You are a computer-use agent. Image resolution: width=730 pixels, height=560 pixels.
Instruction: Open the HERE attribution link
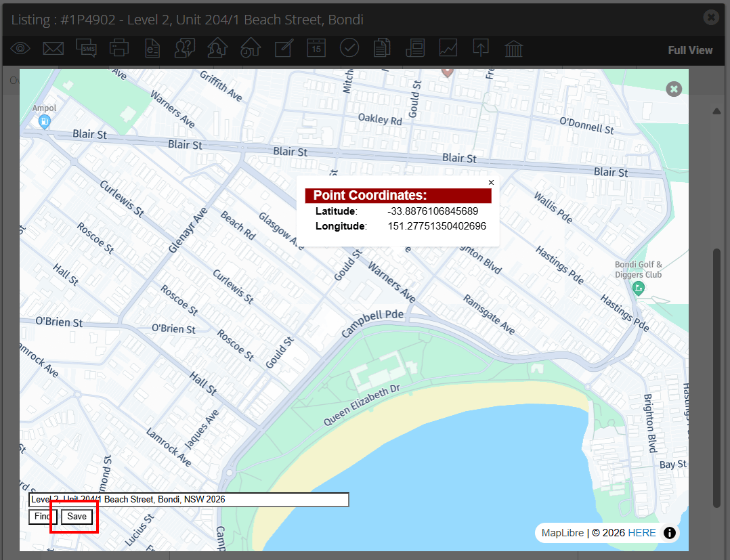click(x=641, y=532)
